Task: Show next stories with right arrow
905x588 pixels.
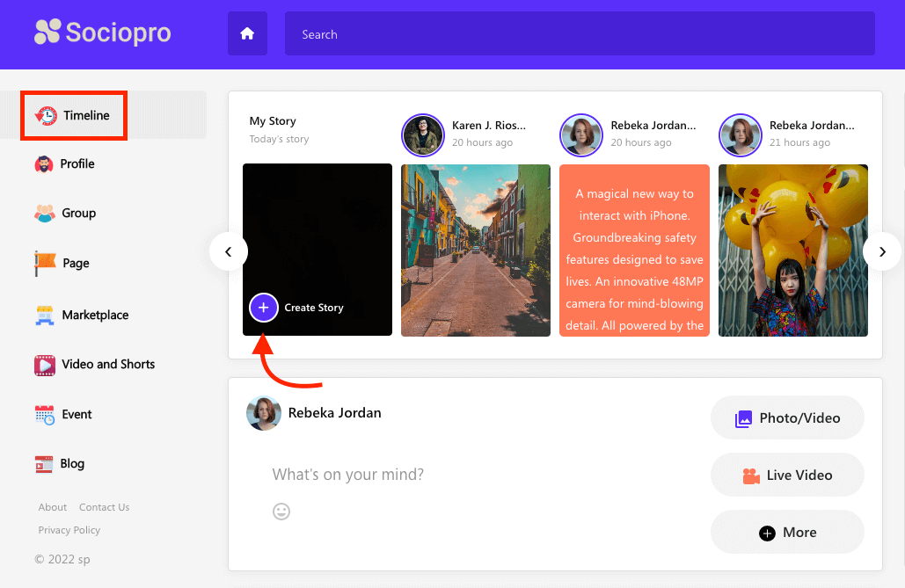Action: coord(881,252)
